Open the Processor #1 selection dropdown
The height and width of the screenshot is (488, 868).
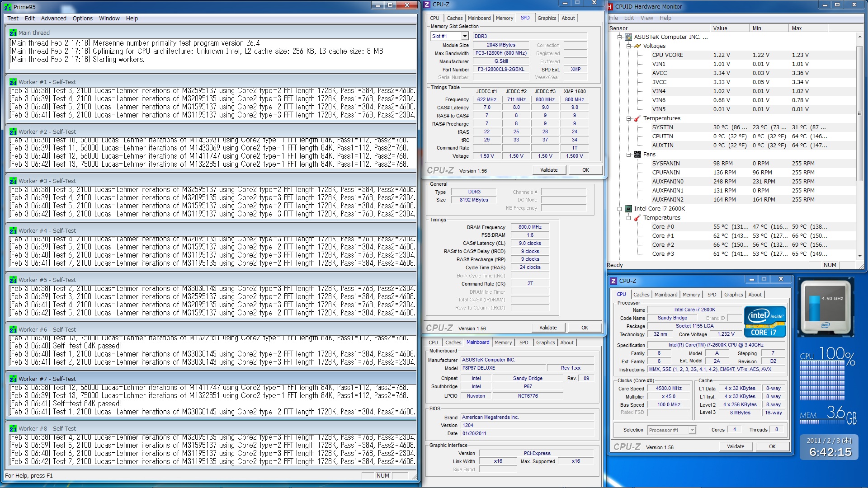pyautogui.click(x=692, y=430)
